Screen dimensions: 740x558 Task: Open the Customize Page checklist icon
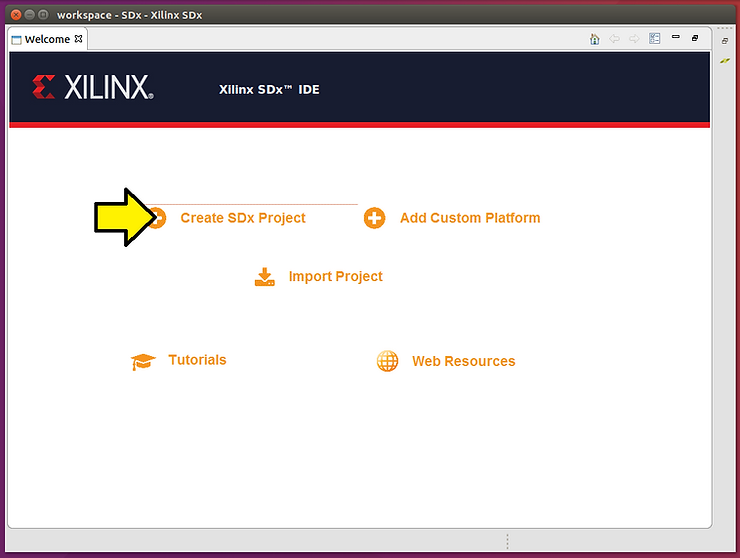coord(655,38)
